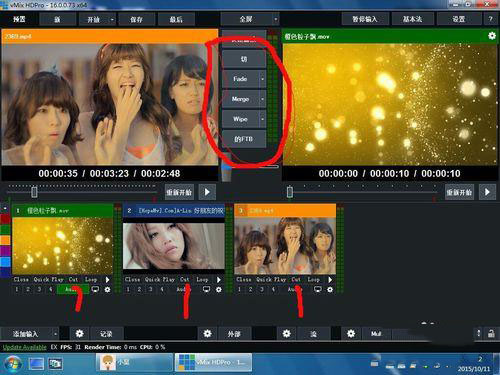Screen dimensions: 500x375
Task: Click Quick Play on input 3
Action: pos(271,279)
